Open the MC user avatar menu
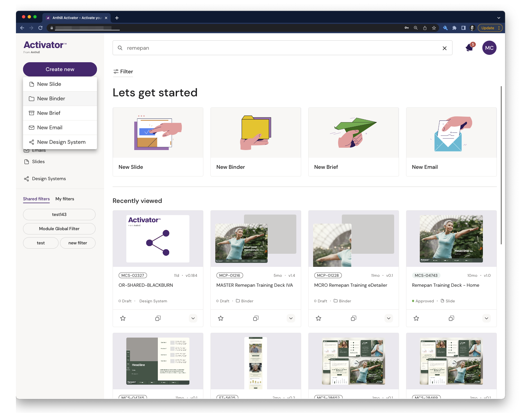 (x=489, y=48)
